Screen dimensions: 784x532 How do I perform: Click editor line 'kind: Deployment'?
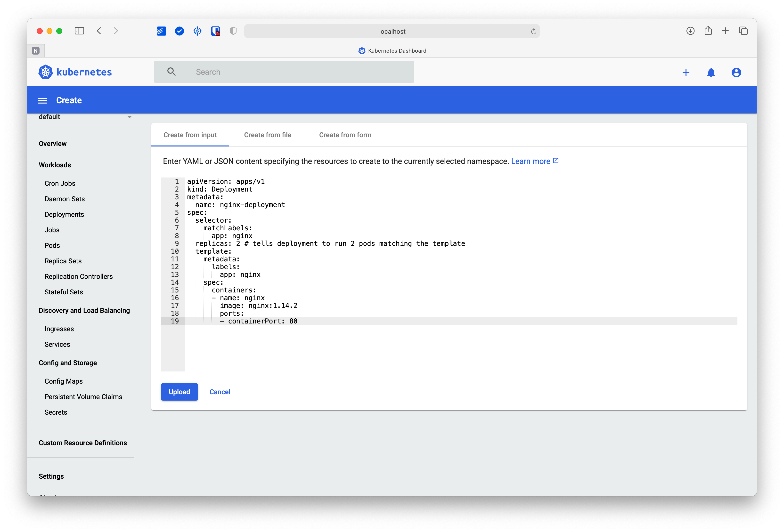point(220,189)
